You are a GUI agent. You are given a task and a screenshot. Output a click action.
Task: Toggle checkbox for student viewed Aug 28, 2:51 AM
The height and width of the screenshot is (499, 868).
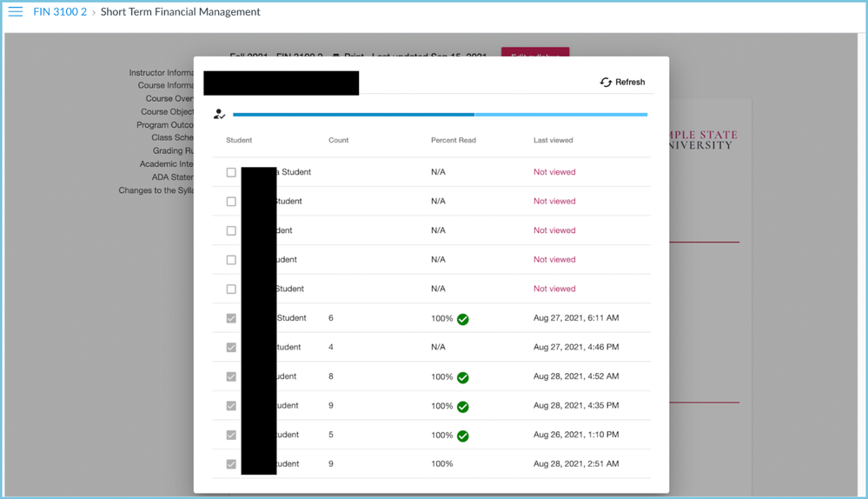pos(231,464)
